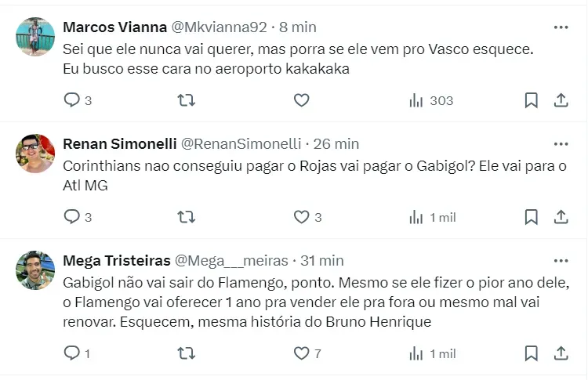The width and height of the screenshot is (588, 380).
Task: Reply to Mega Tristeiras' tweet
Action: [x=72, y=353]
